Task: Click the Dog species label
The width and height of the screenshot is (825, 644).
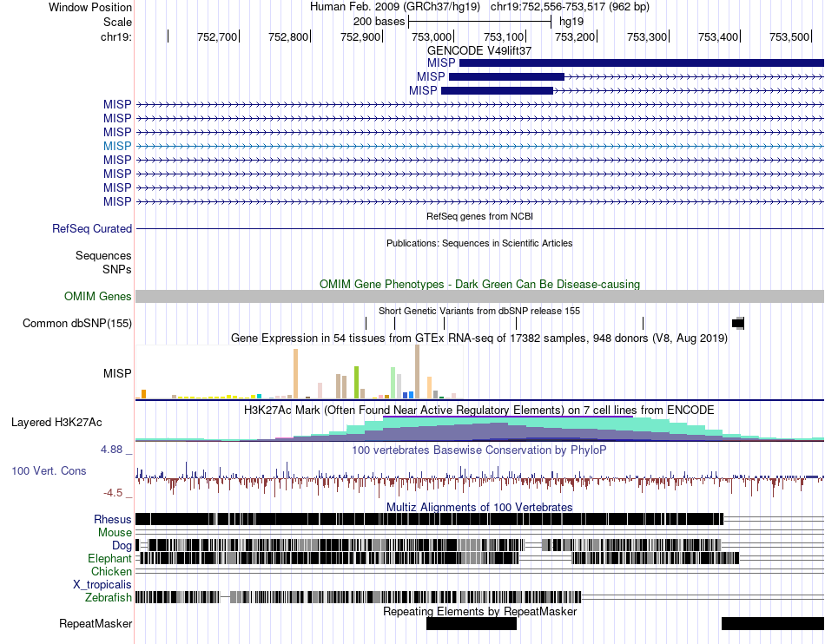Action: [122, 546]
